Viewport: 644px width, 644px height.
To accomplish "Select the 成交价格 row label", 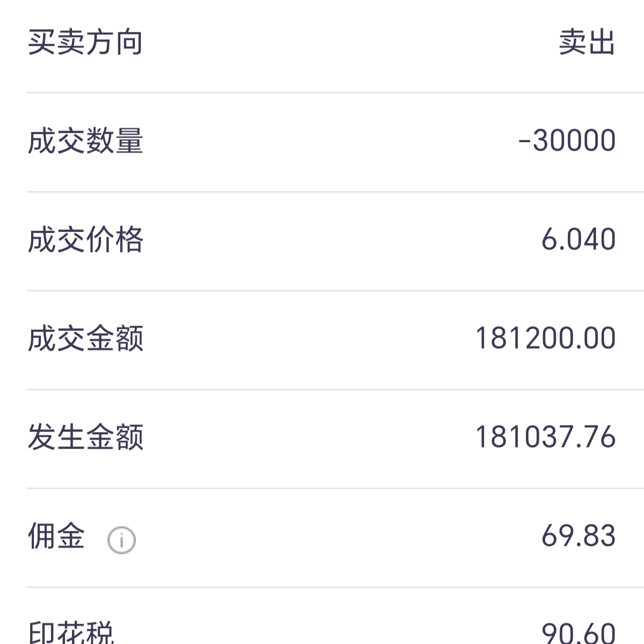I will (85, 240).
